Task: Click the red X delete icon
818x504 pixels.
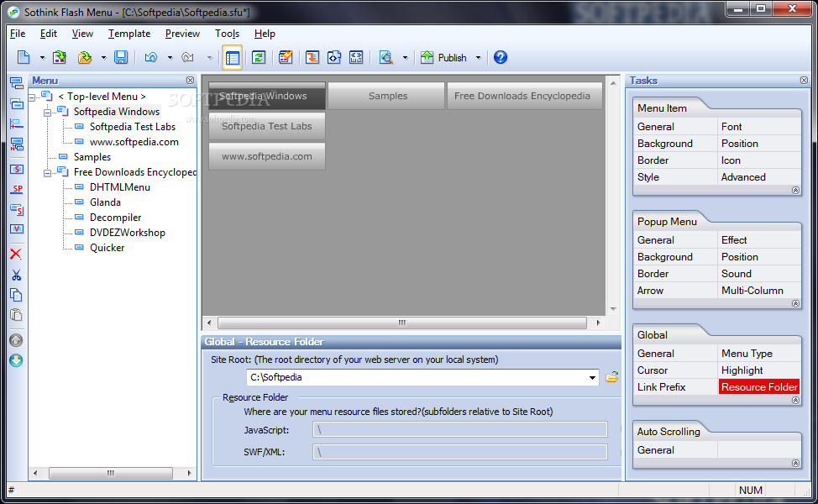Action: tap(16, 254)
